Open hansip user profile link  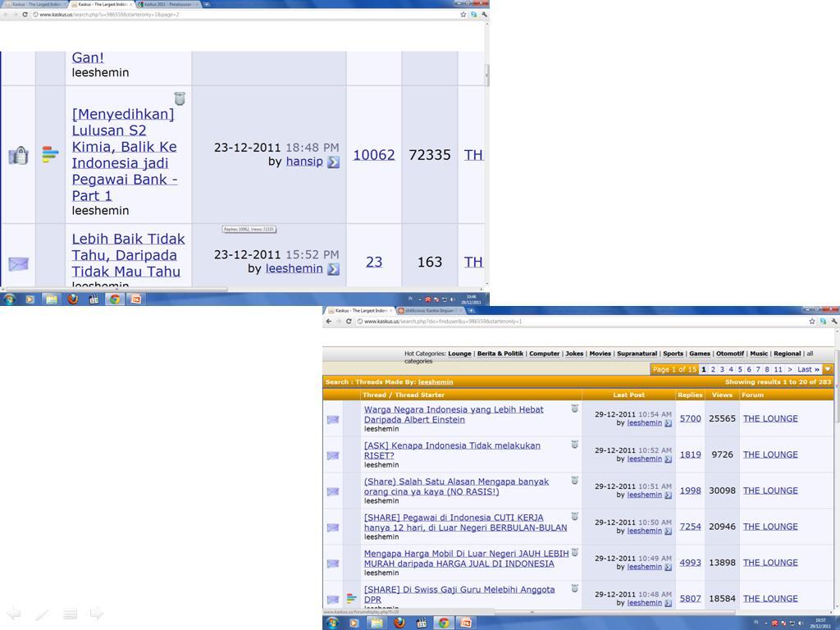click(304, 162)
